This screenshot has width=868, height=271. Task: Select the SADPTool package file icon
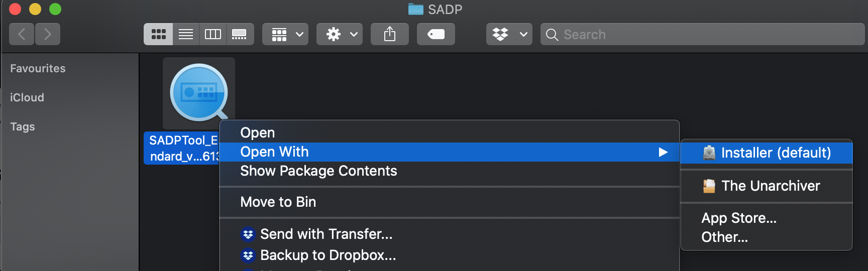point(199,93)
